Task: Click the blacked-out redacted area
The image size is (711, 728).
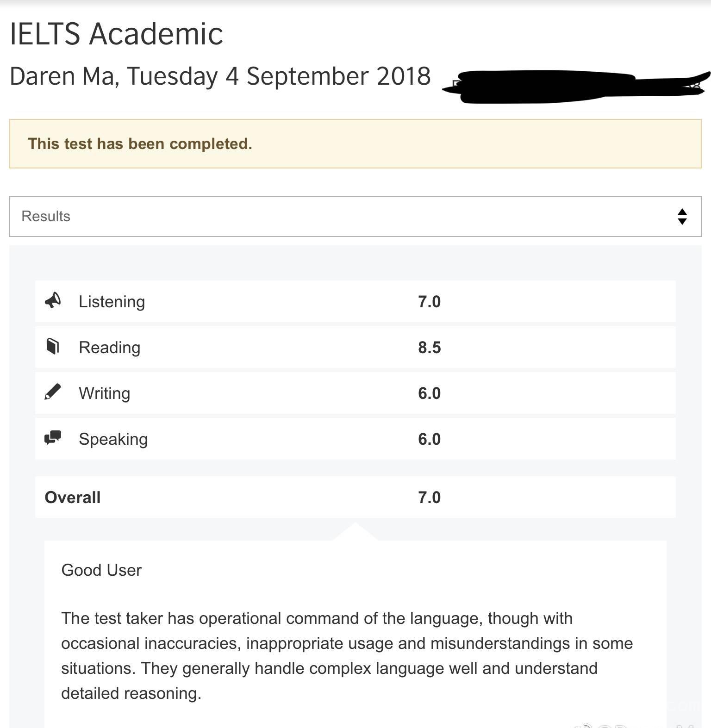Action: (576, 86)
